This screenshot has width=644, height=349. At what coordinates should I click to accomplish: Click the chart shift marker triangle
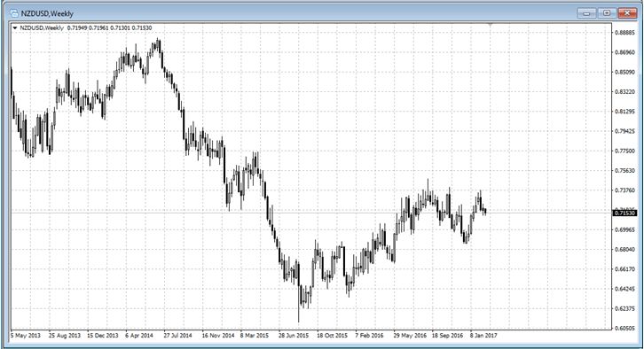point(490,25)
